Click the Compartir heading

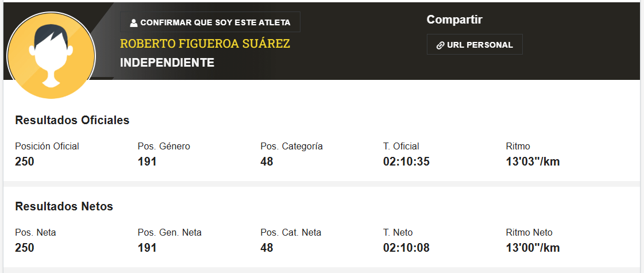(454, 20)
